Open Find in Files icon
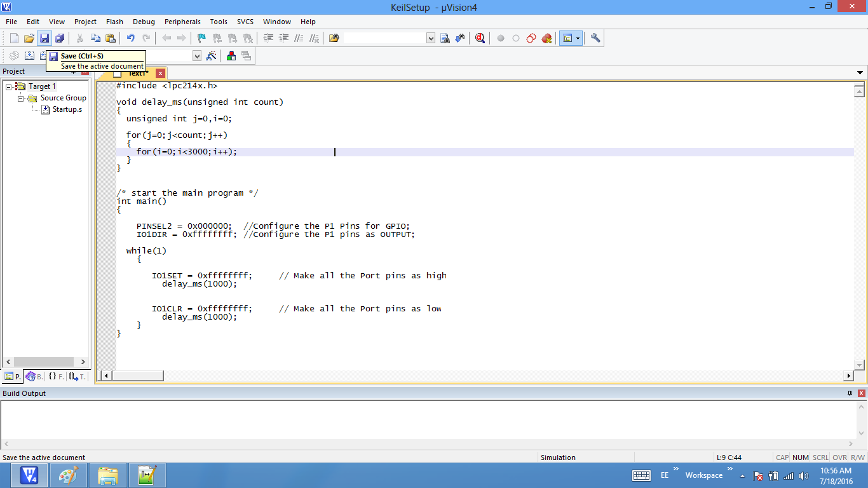Image resolution: width=868 pixels, height=488 pixels. point(334,38)
